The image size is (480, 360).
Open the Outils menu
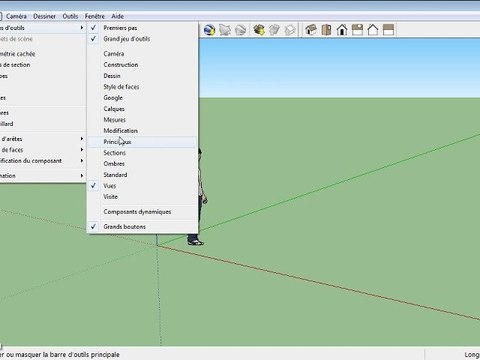point(70,16)
